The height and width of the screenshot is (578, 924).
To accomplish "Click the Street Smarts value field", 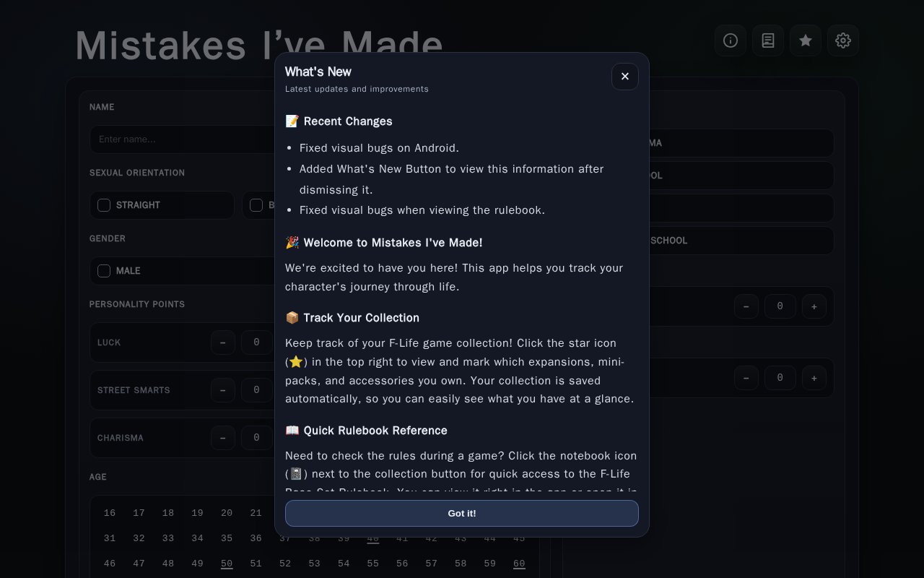I will click(257, 390).
